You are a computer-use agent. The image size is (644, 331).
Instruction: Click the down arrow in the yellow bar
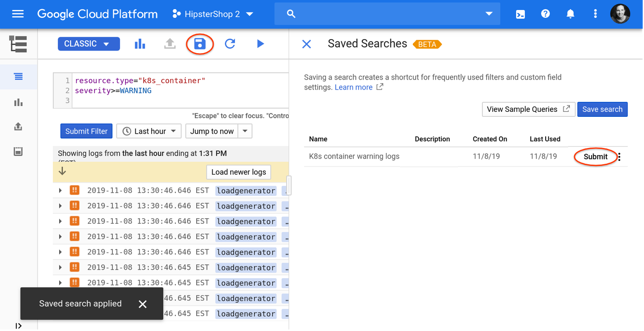(62, 171)
